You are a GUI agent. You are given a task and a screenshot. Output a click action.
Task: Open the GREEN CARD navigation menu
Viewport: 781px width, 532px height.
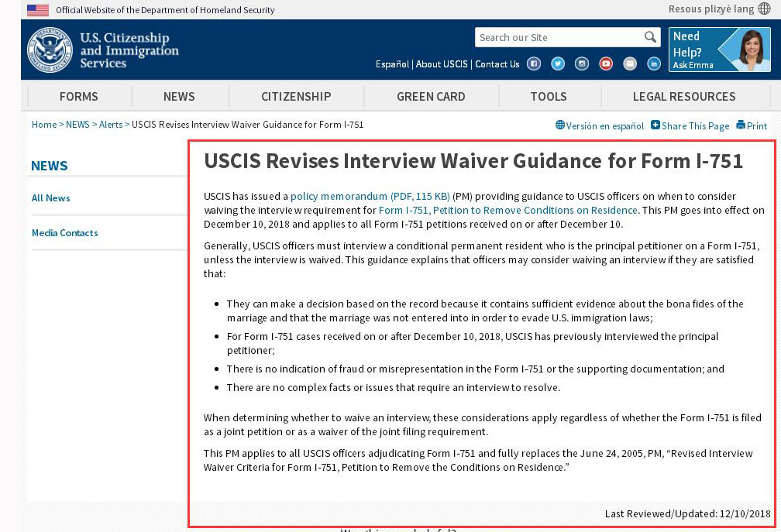click(431, 97)
